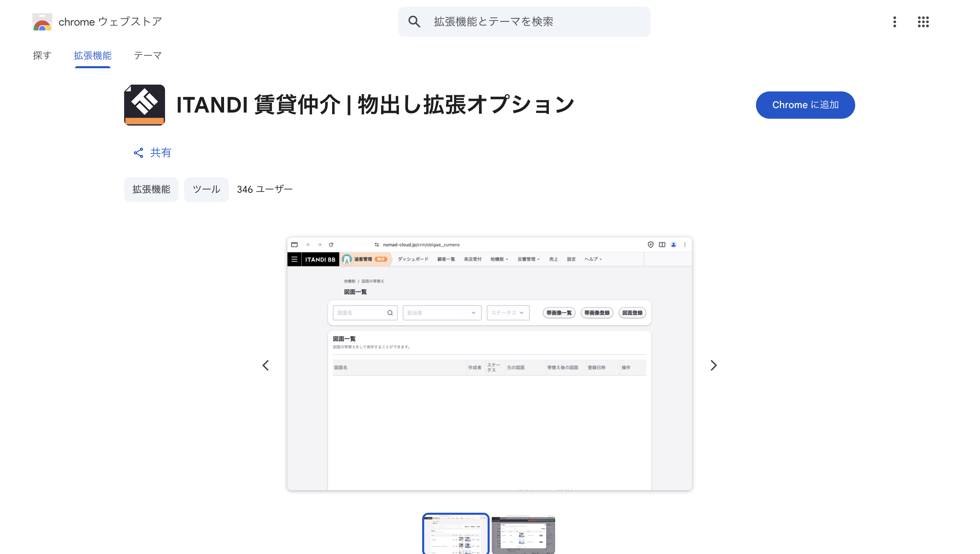Screen dimensions: 980x554
Task: Focus the 拡張機能とテーマを検索 search field
Action: click(524, 22)
